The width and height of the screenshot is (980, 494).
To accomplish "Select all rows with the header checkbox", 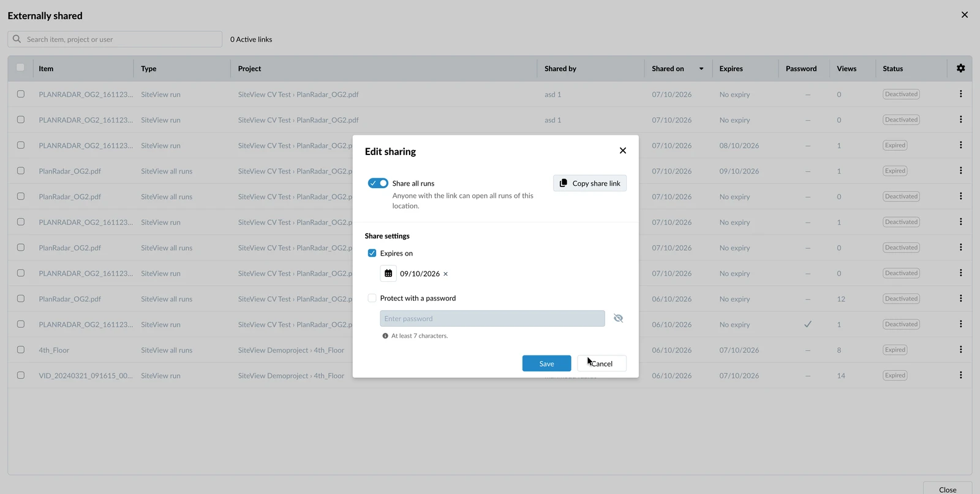I will [x=20, y=67].
